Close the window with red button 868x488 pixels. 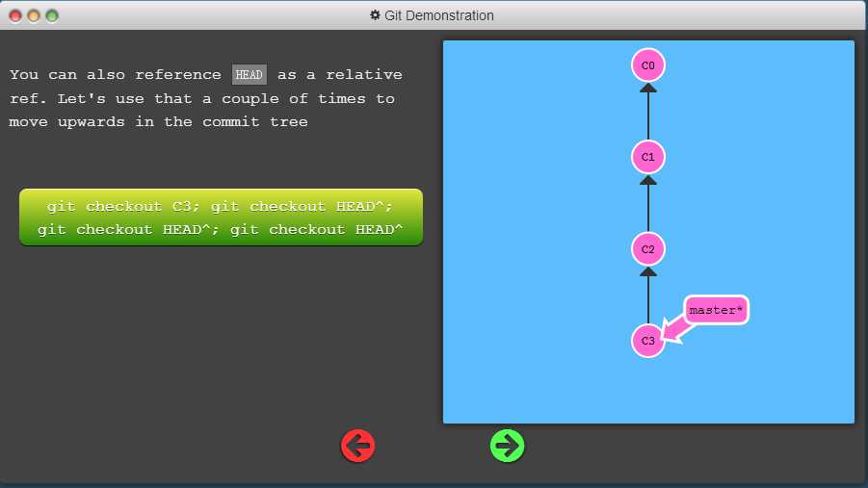pos(15,16)
